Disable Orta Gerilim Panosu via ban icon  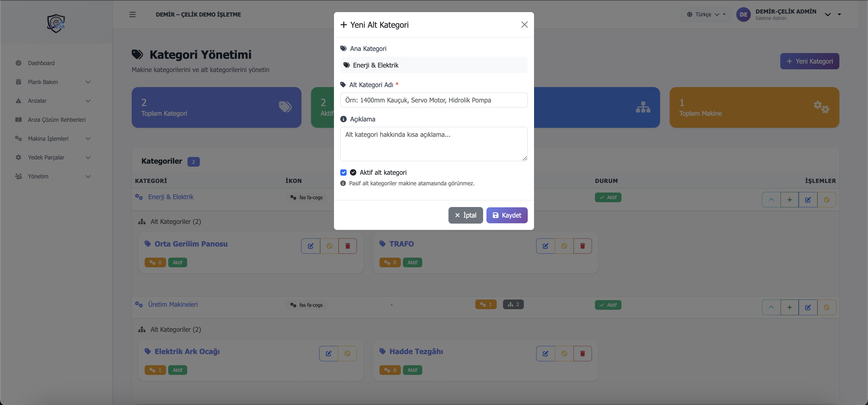click(x=329, y=246)
